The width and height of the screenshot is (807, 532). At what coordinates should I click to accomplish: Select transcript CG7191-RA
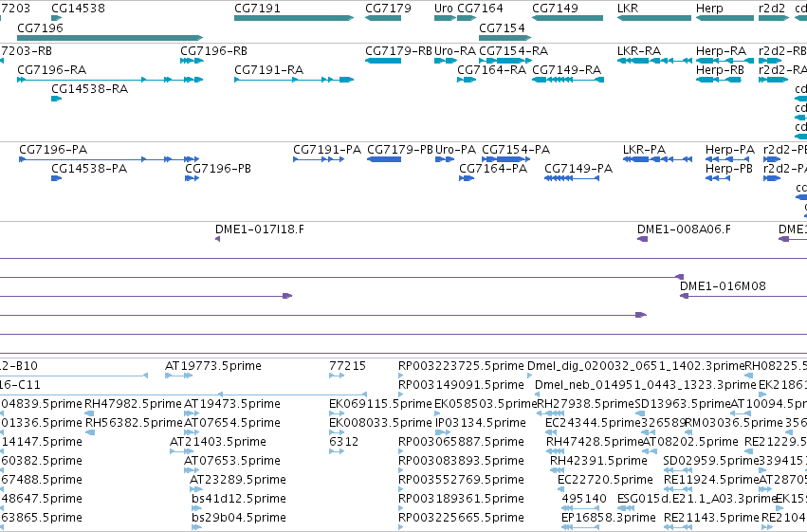(268, 70)
